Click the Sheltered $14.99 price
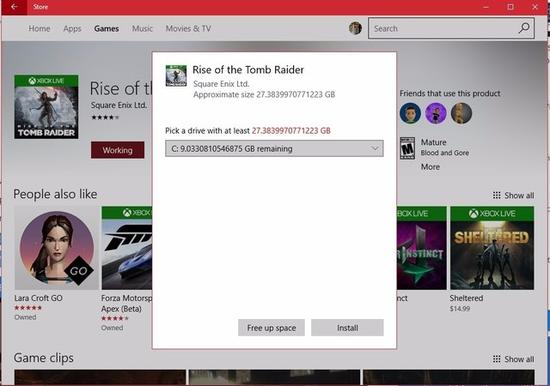 (460, 309)
